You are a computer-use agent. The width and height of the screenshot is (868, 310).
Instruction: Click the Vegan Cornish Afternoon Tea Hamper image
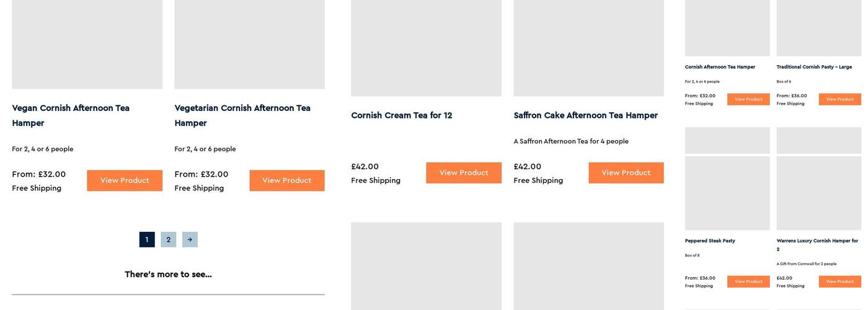coord(87,43)
